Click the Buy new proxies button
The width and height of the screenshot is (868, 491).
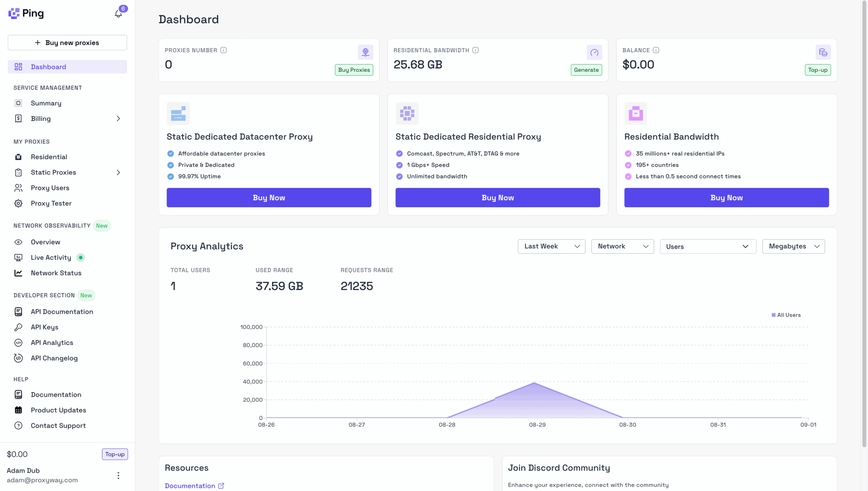67,43
